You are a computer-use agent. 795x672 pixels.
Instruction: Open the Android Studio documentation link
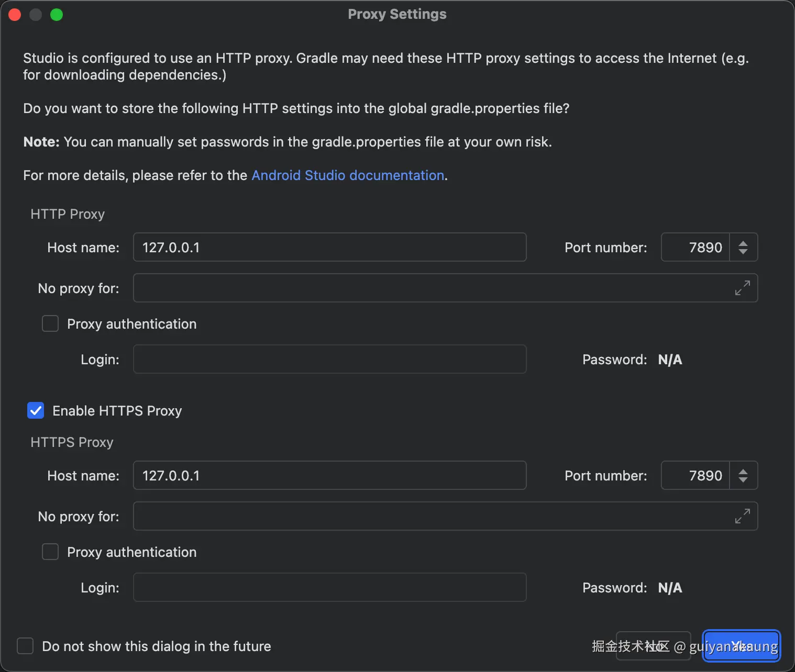click(x=348, y=175)
